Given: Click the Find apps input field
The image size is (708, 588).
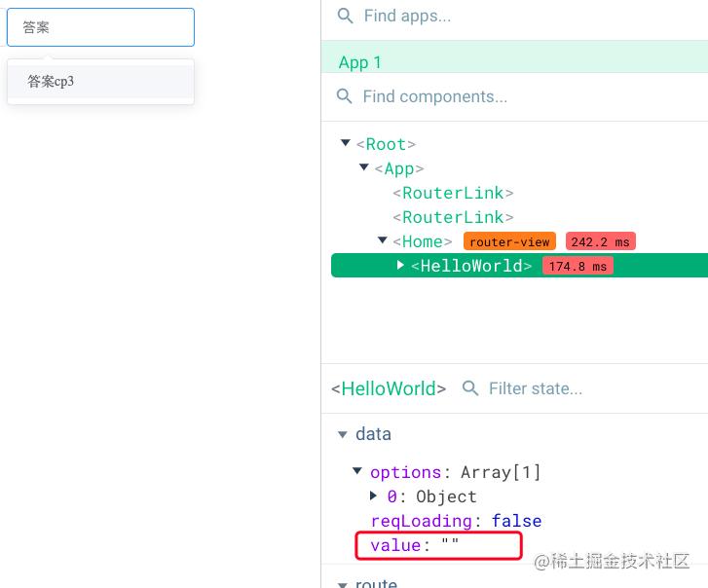Looking at the screenshot, I should 533,16.
